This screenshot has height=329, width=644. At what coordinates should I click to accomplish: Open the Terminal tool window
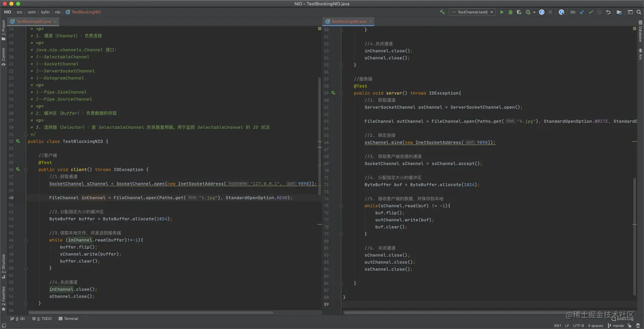click(x=68, y=319)
